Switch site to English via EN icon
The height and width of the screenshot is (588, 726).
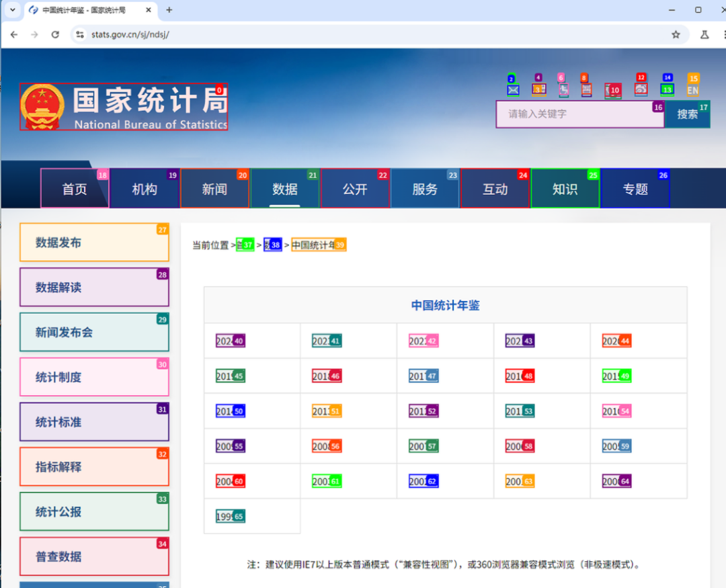click(692, 90)
